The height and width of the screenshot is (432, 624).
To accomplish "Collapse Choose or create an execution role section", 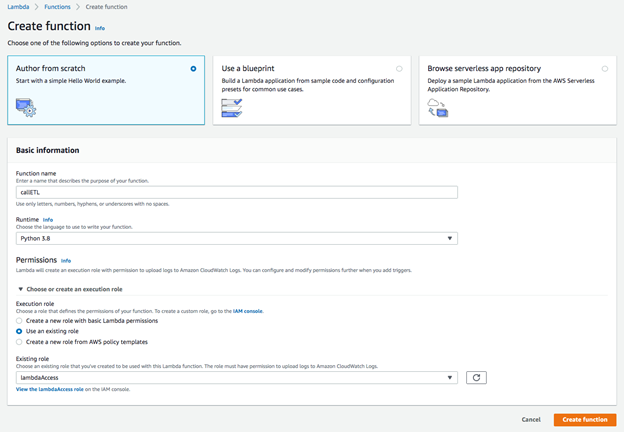I will tap(21, 289).
